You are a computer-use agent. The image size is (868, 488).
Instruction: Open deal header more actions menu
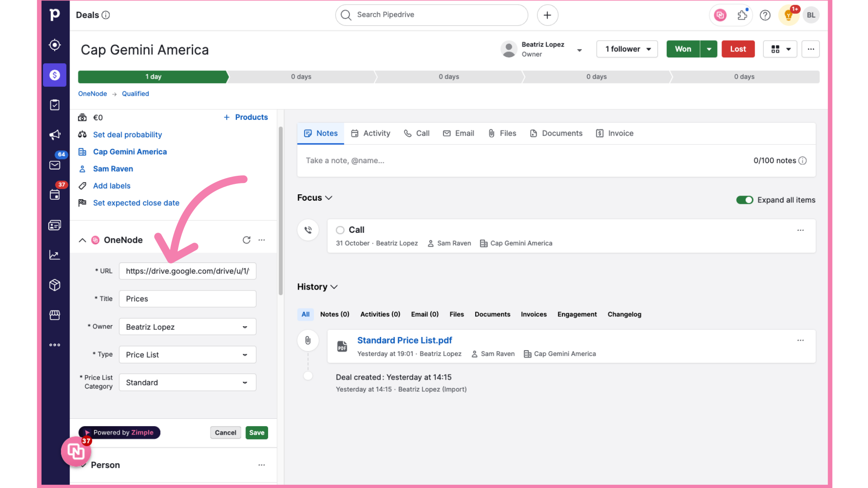[x=811, y=49]
